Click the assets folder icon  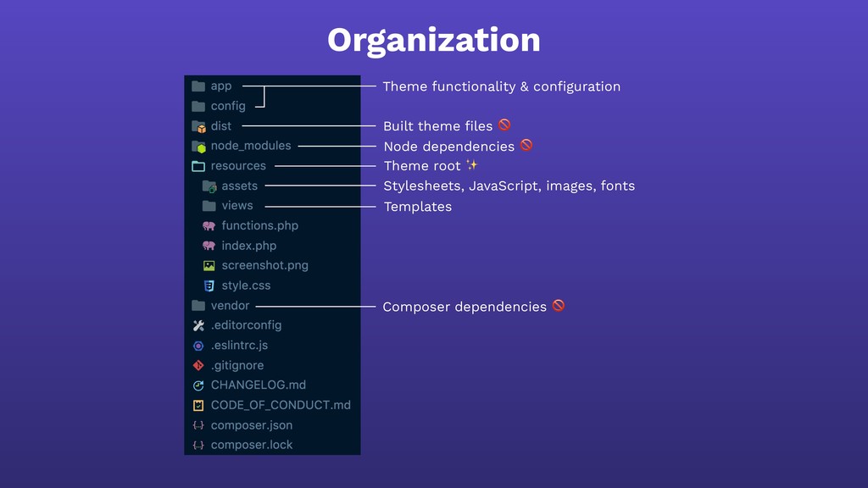coord(209,186)
